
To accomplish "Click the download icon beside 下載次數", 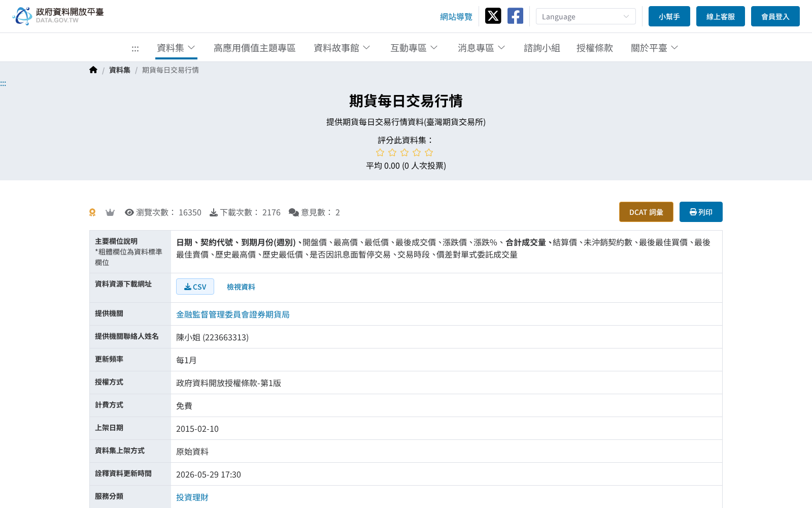I will pos(214,212).
